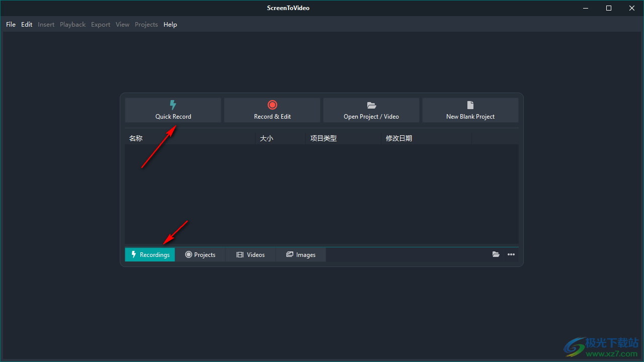Sort list by 项目类型 column
644x362 pixels.
point(344,138)
